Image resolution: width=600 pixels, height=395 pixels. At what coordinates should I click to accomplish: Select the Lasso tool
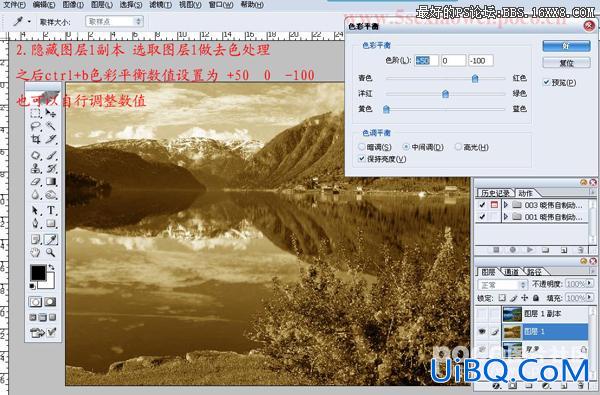(x=36, y=126)
